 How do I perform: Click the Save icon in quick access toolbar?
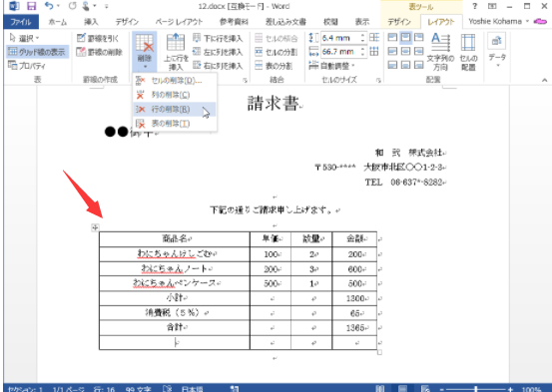tap(32, 6)
